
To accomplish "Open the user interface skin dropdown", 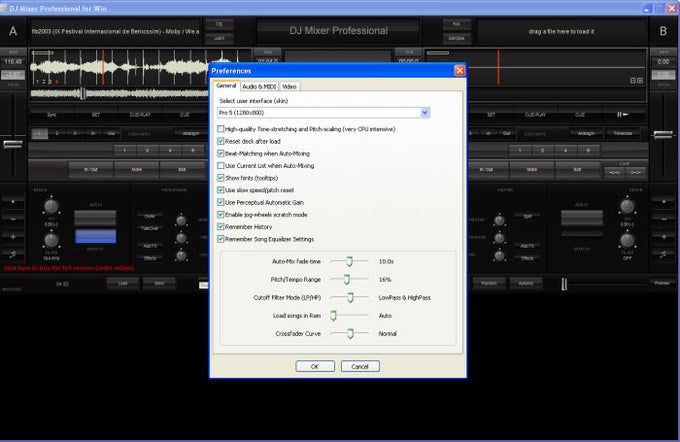I will pyautogui.click(x=425, y=113).
